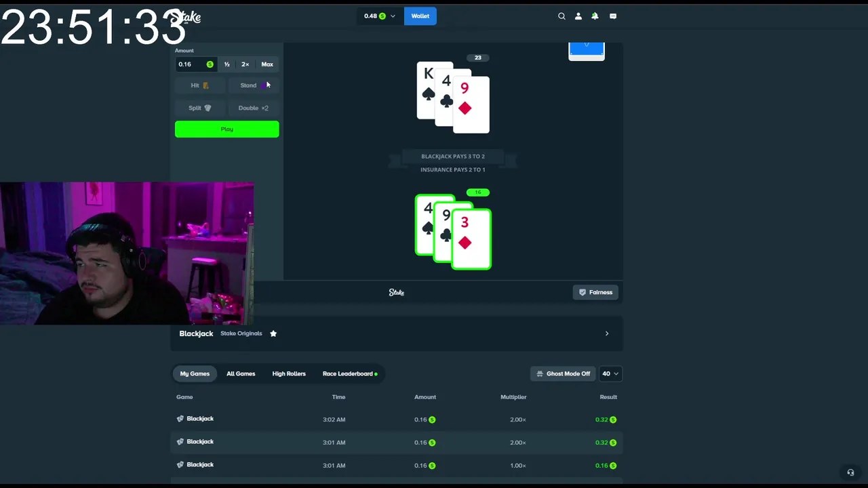
Task: Click the 0.16 amount in 3:02 AM row
Action: [x=425, y=420]
